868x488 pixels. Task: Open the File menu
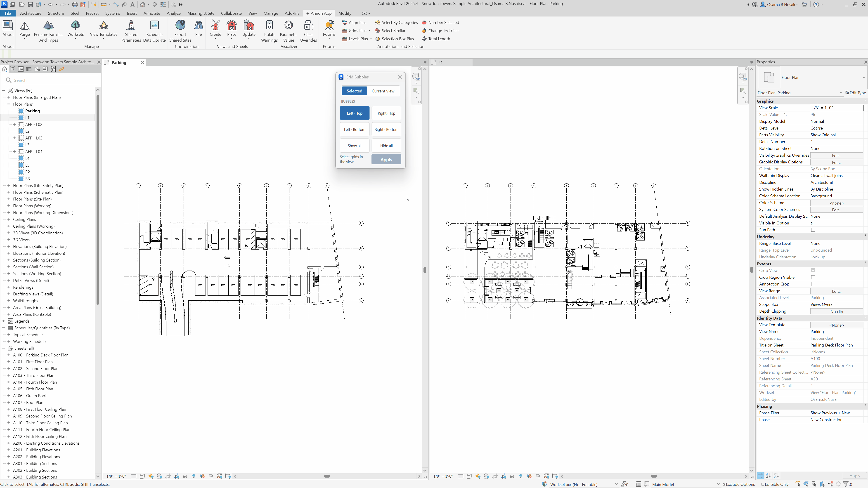8,13
